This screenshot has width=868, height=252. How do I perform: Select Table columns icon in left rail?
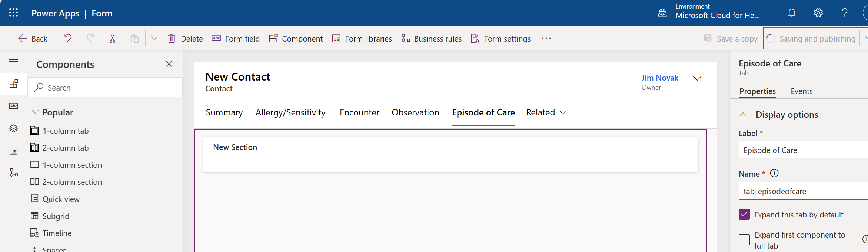click(x=14, y=106)
